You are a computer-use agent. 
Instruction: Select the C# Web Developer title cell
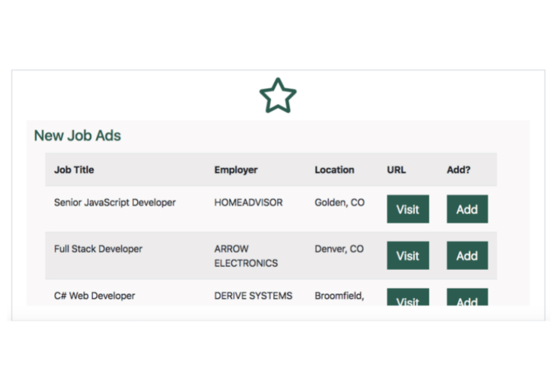tap(94, 296)
